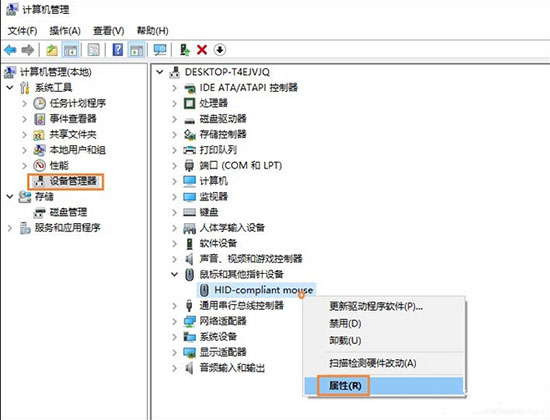
Task: Click the 通用串行总线控制器 USB icon
Action: coord(189,306)
